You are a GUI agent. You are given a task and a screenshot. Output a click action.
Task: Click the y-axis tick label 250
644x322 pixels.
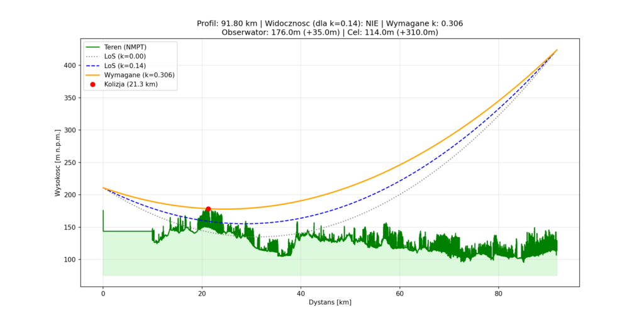coord(70,163)
